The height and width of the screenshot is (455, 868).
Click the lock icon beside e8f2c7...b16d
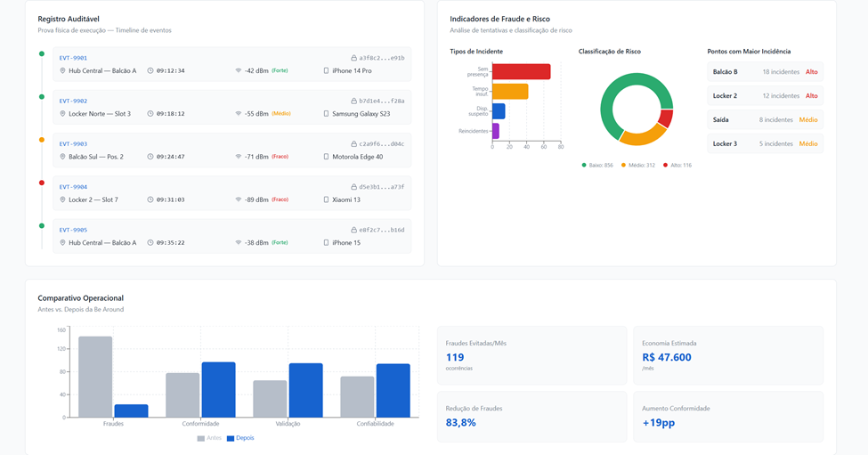tap(353, 230)
